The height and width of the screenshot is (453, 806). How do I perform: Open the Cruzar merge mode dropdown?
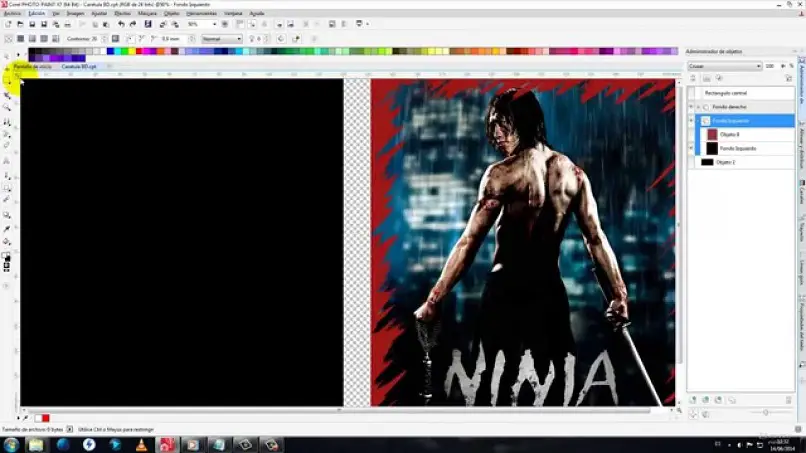click(x=758, y=66)
